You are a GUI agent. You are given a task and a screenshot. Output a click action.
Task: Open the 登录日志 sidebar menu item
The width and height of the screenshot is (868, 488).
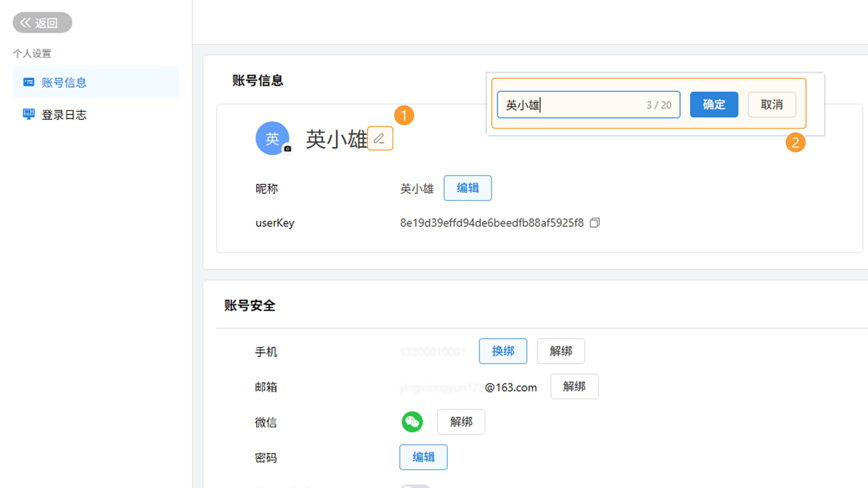(64, 115)
